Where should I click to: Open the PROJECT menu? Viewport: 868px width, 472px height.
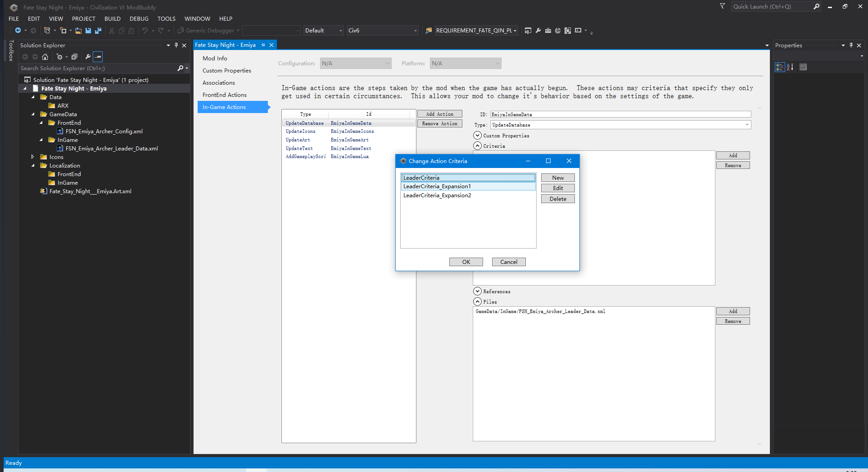84,19
